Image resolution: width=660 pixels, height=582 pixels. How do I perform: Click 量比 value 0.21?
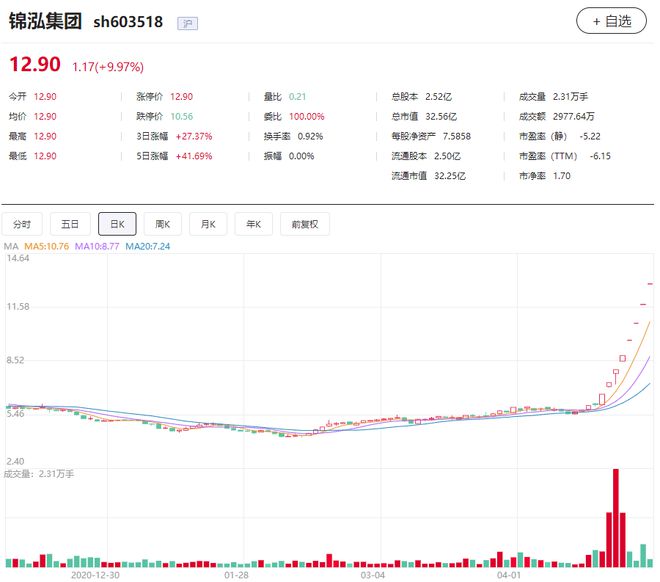click(x=297, y=97)
